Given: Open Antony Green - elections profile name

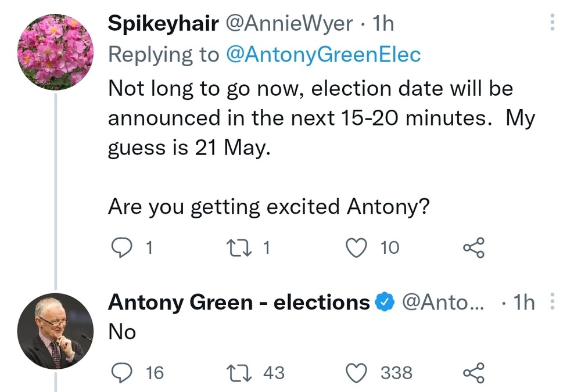Looking at the screenshot, I should 239,303.
